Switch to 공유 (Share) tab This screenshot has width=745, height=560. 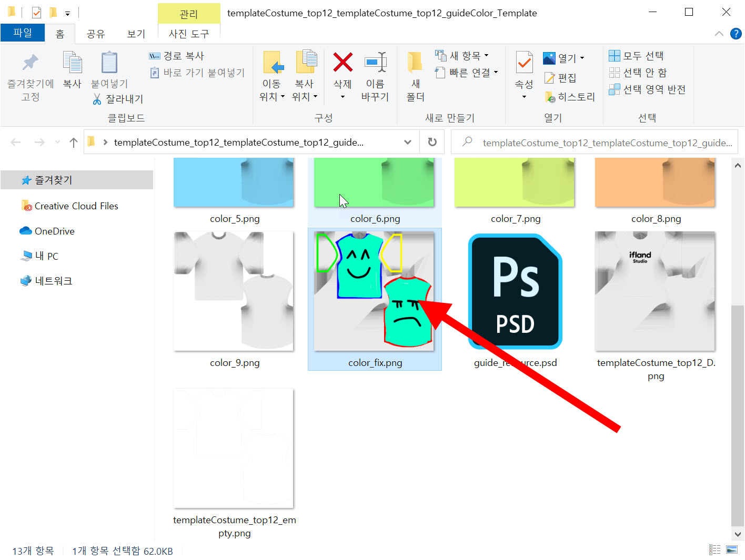pyautogui.click(x=96, y=34)
